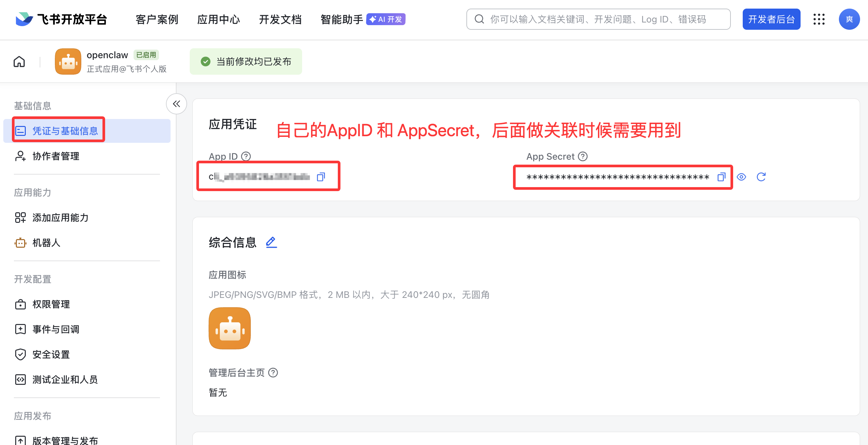Open the apps grid menu top right

[819, 19]
